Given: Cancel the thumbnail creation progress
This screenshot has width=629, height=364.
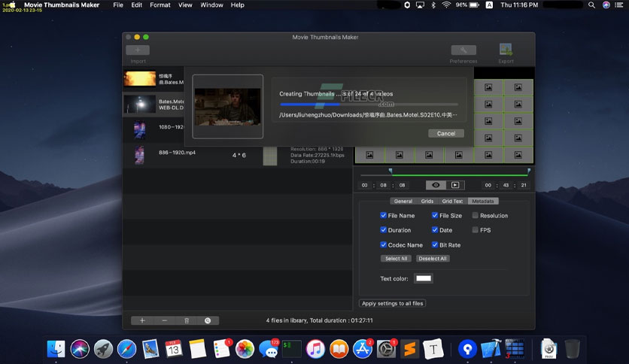Looking at the screenshot, I should point(446,134).
